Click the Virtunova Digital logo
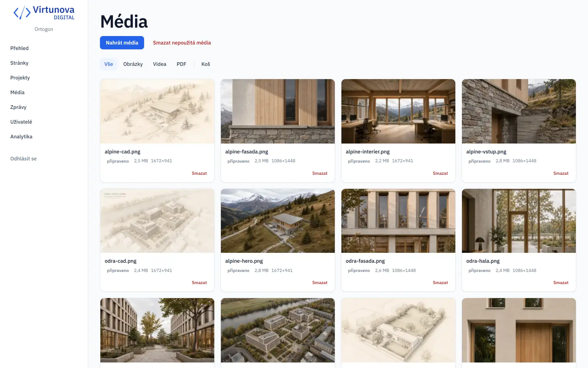This screenshot has height=368, width=588. [44, 13]
